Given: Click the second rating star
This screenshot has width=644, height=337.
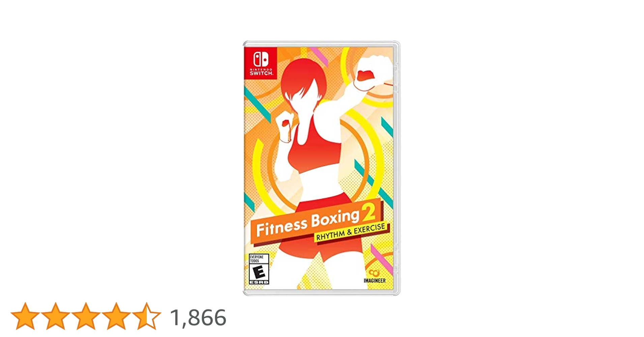Looking at the screenshot, I should click(x=55, y=316).
